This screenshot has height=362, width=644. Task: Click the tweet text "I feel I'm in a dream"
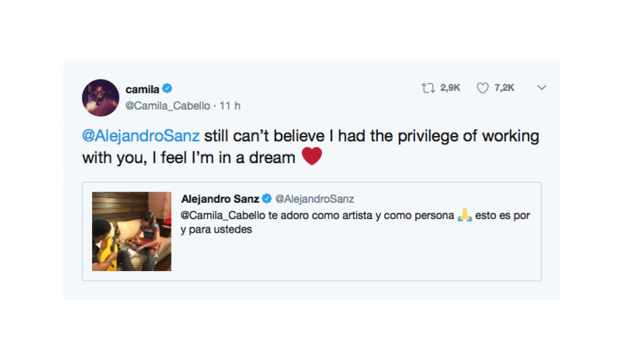(x=224, y=158)
